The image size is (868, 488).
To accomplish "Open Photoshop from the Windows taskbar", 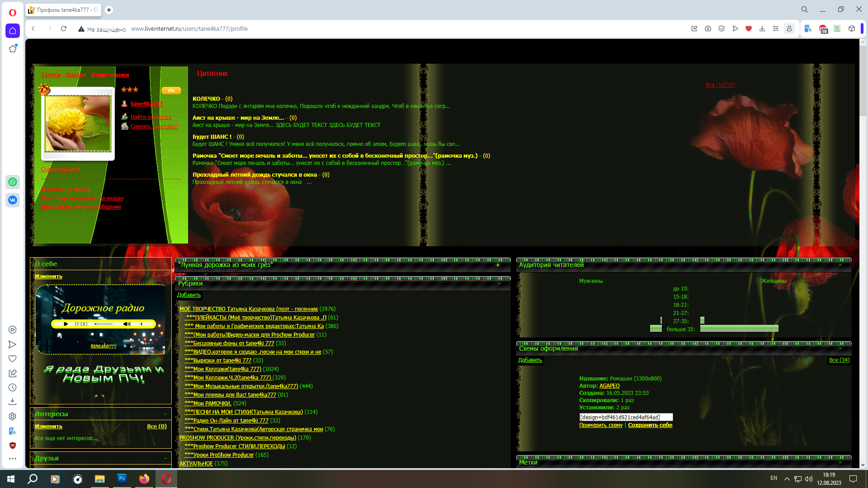I will [x=122, y=479].
